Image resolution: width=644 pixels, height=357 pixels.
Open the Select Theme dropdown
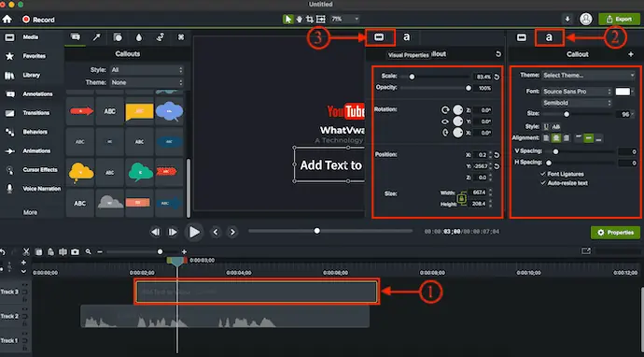(x=588, y=76)
